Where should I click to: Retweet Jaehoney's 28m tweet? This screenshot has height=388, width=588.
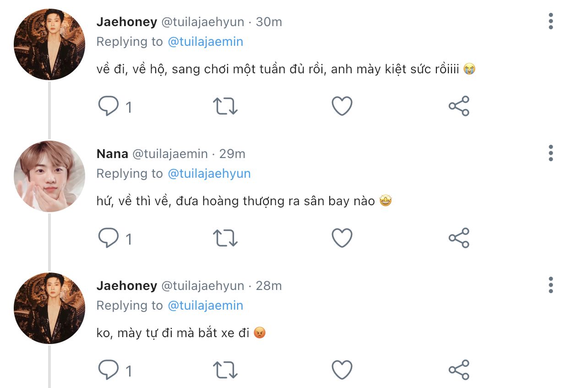pos(225,370)
